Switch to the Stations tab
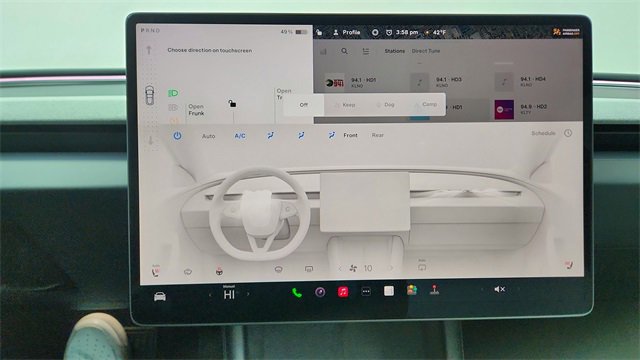The height and width of the screenshot is (360, 640). pos(394,51)
